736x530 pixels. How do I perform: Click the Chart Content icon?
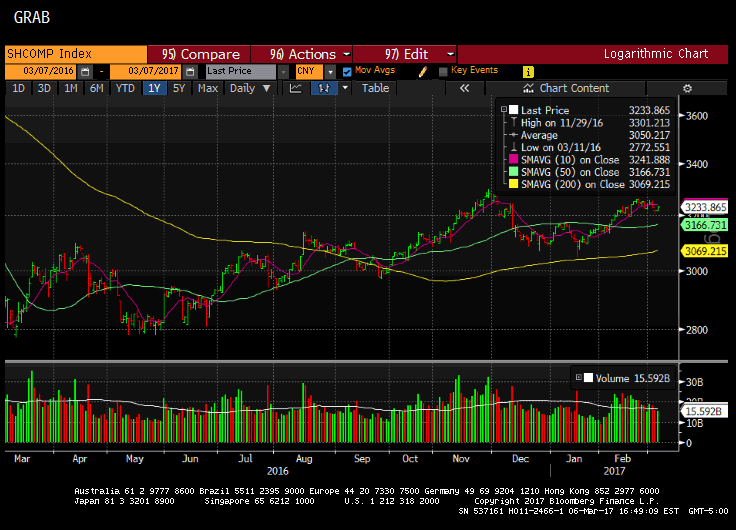pos(529,88)
